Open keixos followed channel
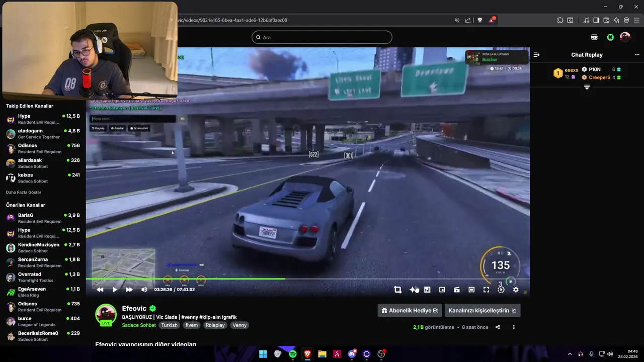 [43, 178]
